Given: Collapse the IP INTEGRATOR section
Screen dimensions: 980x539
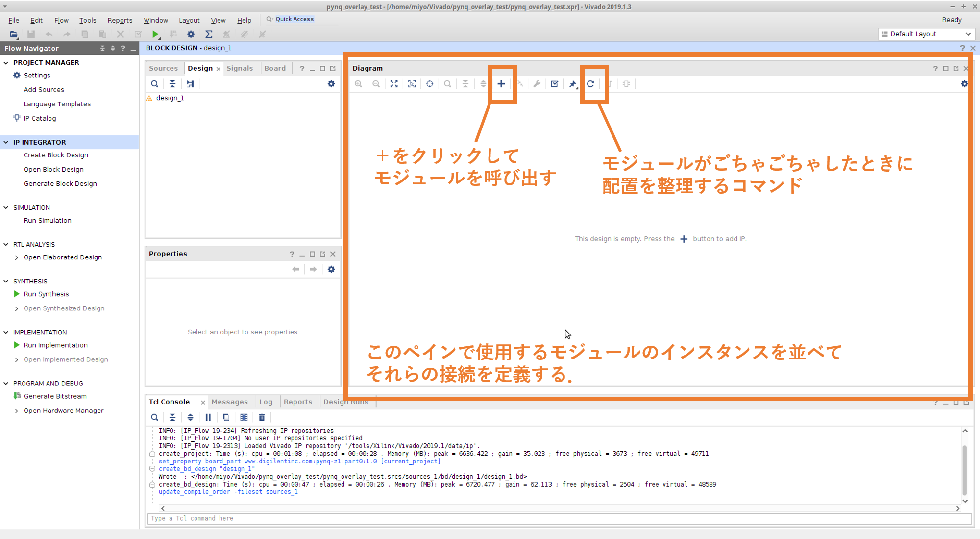Looking at the screenshot, I should 6,142.
